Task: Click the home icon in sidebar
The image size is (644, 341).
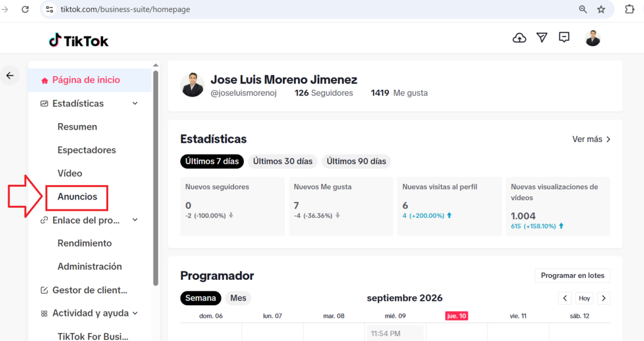Action: point(45,81)
